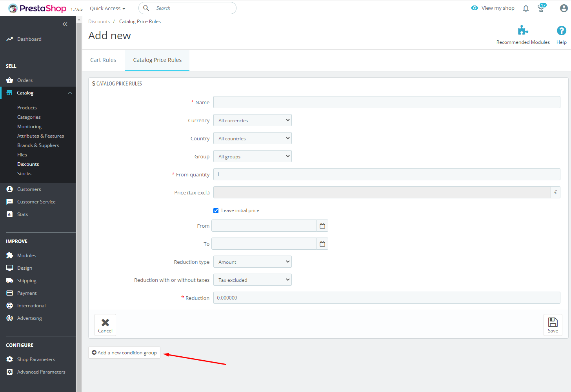Screen dimensions: 571x392
Task: Click Add a new condition group
Action: pyautogui.click(x=124, y=353)
